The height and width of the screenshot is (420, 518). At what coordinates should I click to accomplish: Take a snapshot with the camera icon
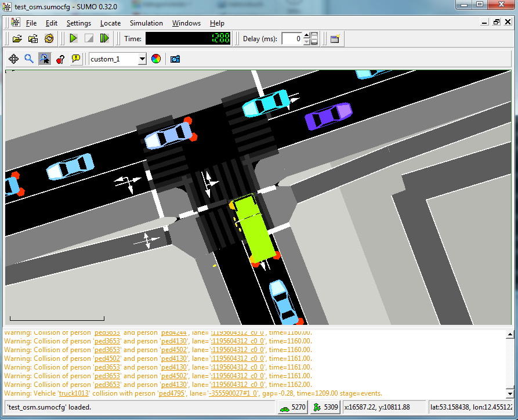pos(175,59)
